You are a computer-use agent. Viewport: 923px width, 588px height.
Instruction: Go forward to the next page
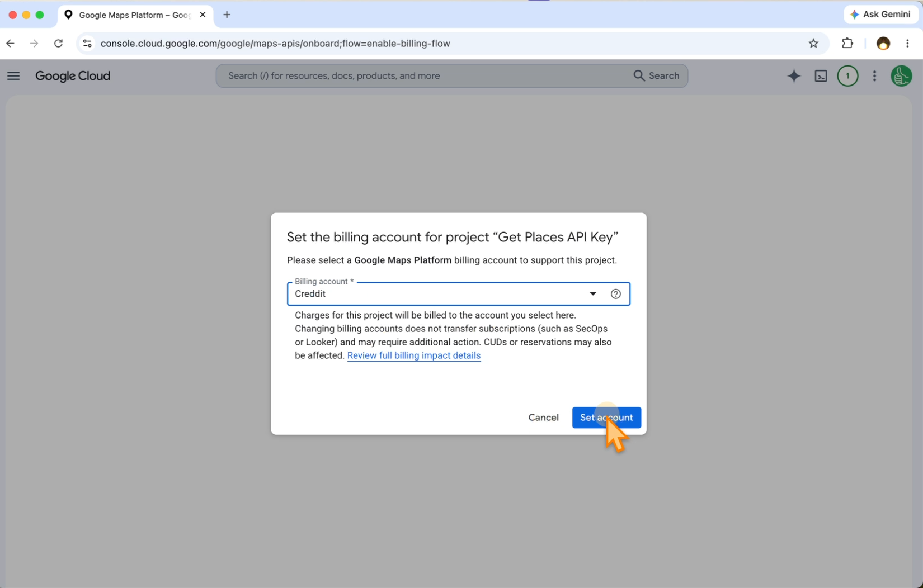34,44
